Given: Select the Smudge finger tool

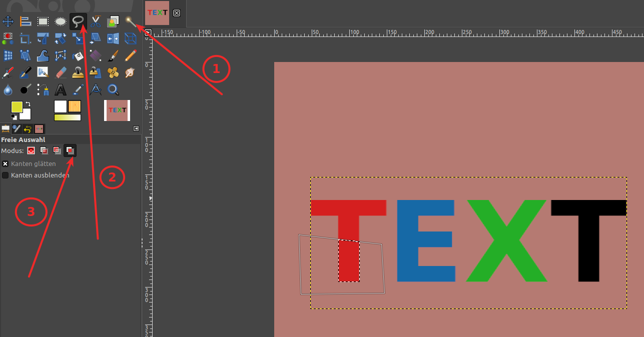Looking at the screenshot, I should 131,72.
